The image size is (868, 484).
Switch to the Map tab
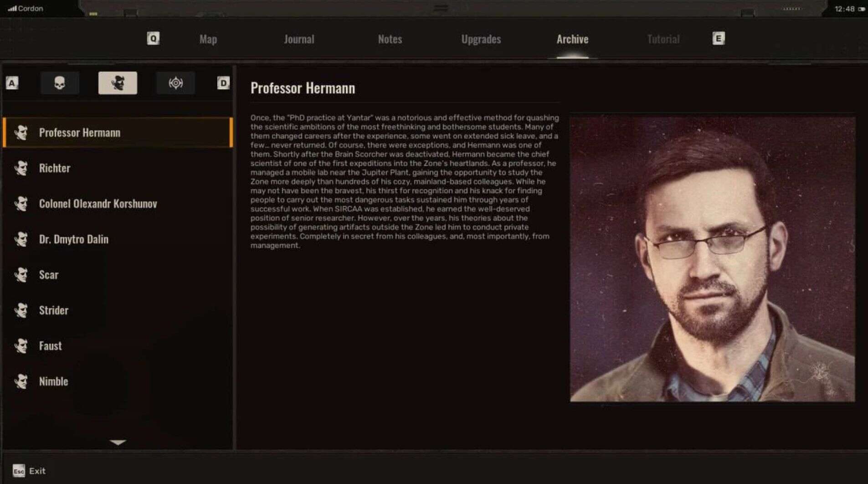208,39
